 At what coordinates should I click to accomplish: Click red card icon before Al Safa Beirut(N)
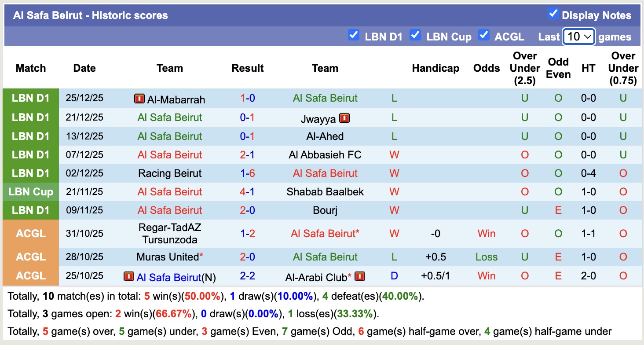pos(129,276)
